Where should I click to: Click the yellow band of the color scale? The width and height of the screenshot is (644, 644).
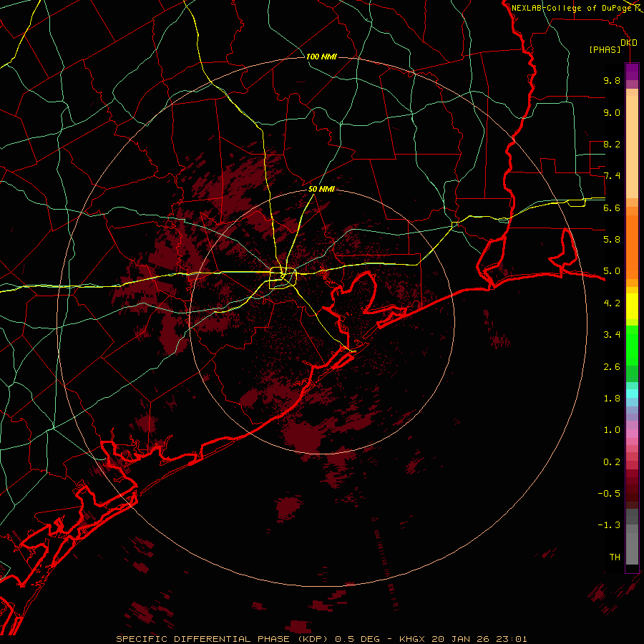pyautogui.click(x=632, y=306)
